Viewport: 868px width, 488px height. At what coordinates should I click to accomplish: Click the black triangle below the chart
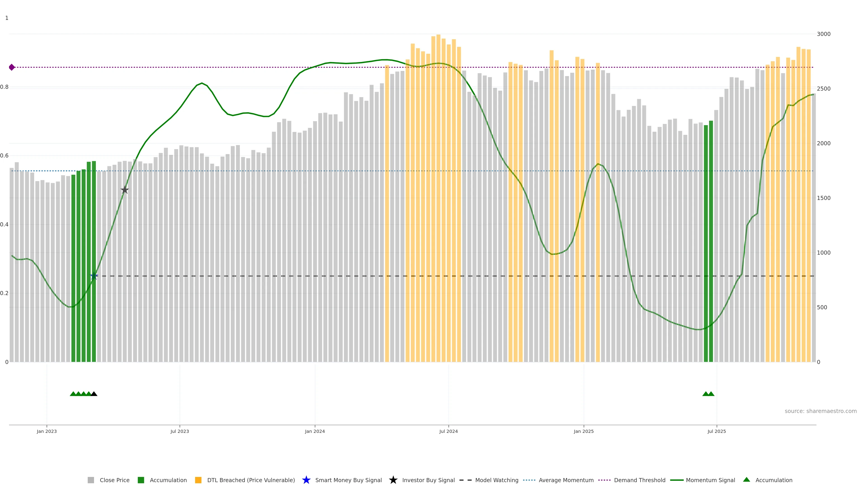94,394
